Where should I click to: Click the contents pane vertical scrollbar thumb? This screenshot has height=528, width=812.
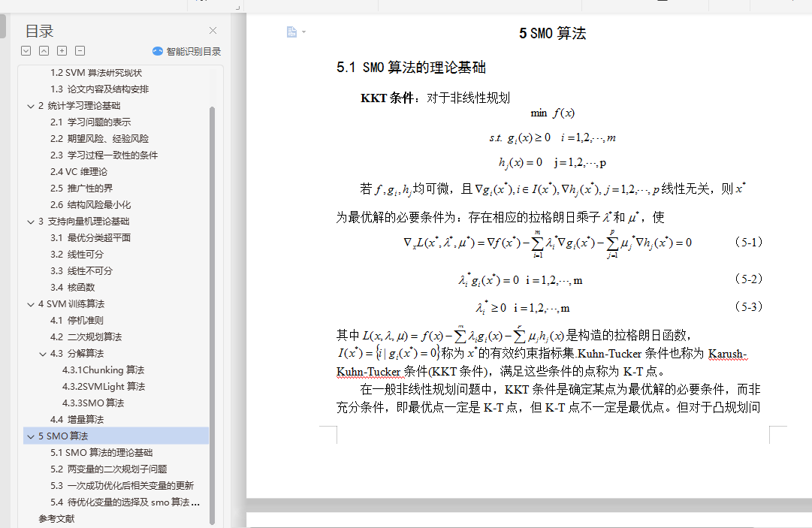click(212, 315)
